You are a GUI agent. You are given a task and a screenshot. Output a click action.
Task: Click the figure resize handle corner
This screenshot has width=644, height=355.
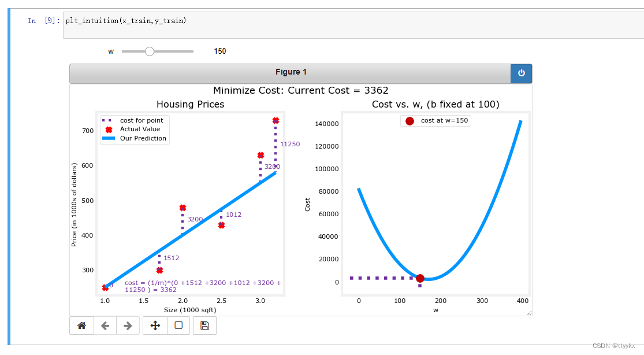[529, 313]
